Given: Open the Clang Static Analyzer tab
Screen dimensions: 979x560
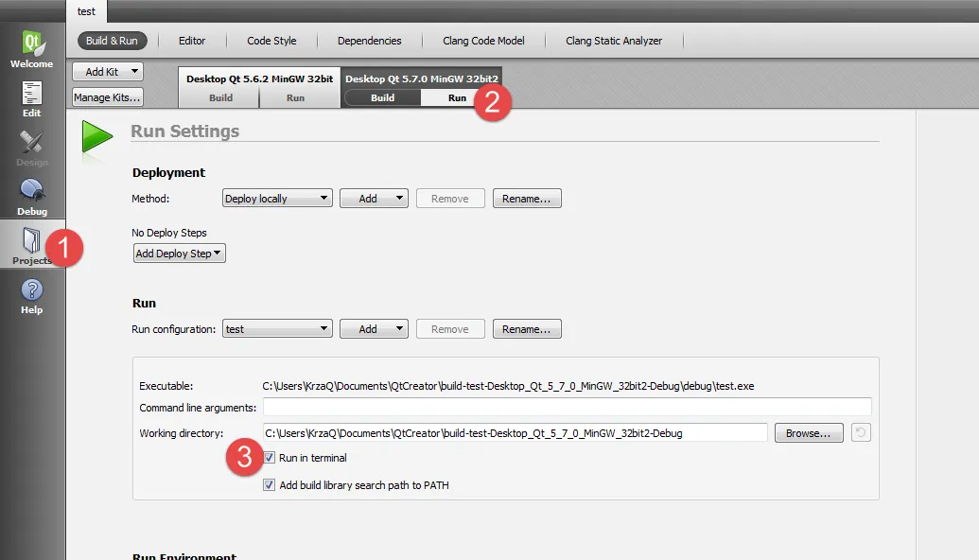Looking at the screenshot, I should [614, 41].
